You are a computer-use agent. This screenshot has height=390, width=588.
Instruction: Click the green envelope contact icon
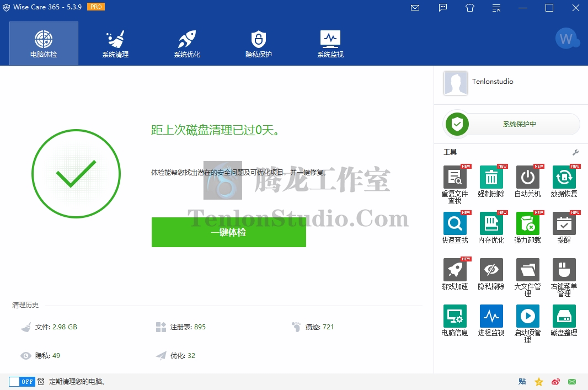pyautogui.click(x=572, y=382)
